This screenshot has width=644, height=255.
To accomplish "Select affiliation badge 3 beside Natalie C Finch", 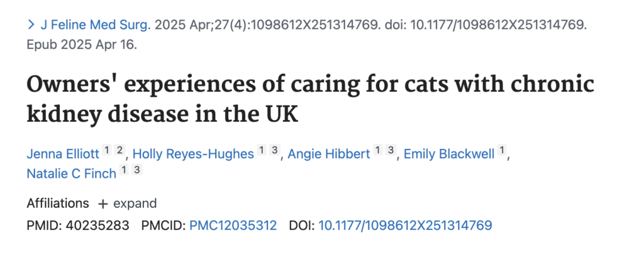I will coord(137,170).
